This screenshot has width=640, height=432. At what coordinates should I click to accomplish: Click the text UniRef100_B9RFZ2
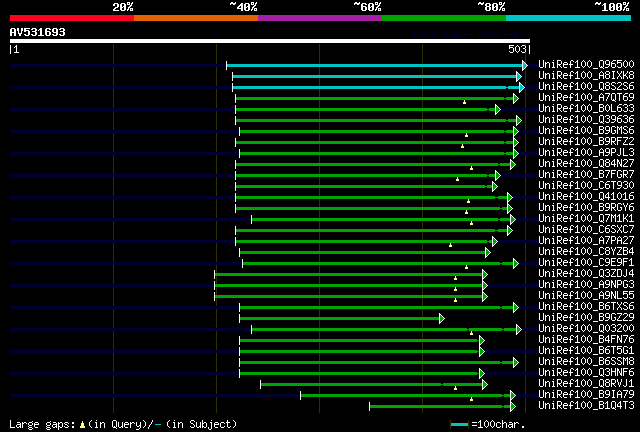(586, 142)
